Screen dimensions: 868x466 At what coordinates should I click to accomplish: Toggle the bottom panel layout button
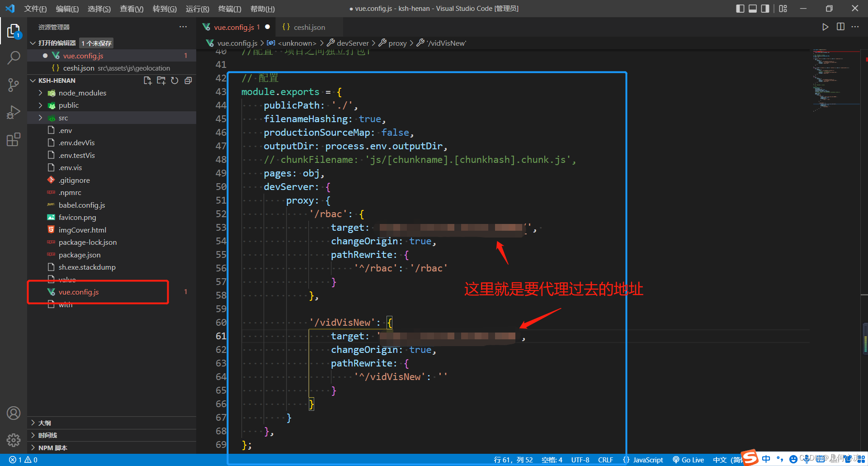[x=753, y=9]
